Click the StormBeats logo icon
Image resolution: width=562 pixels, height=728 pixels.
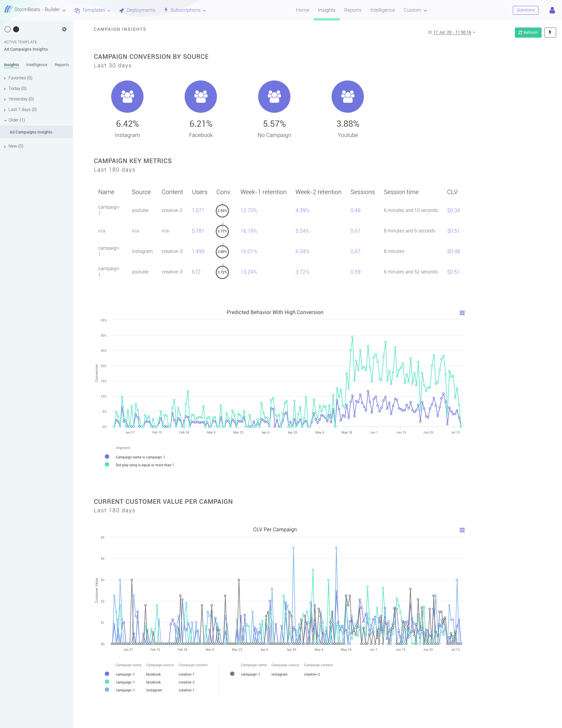(8, 9)
